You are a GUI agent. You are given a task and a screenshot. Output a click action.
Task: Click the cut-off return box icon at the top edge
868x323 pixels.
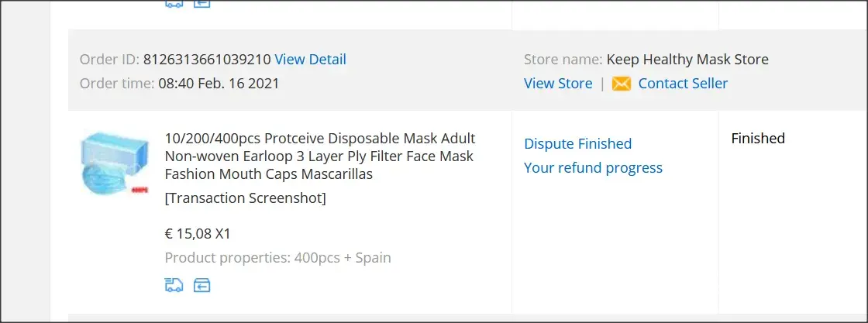[x=201, y=3]
